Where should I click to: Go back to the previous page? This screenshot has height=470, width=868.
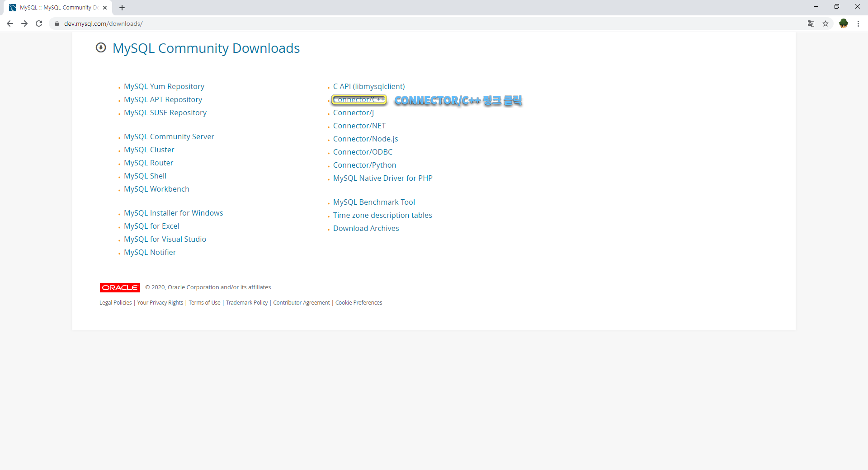(x=10, y=23)
